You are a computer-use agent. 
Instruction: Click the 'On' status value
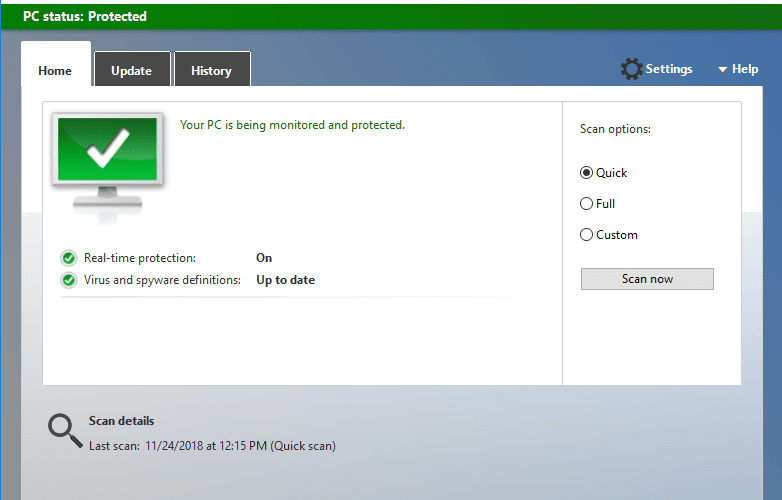tap(264, 258)
